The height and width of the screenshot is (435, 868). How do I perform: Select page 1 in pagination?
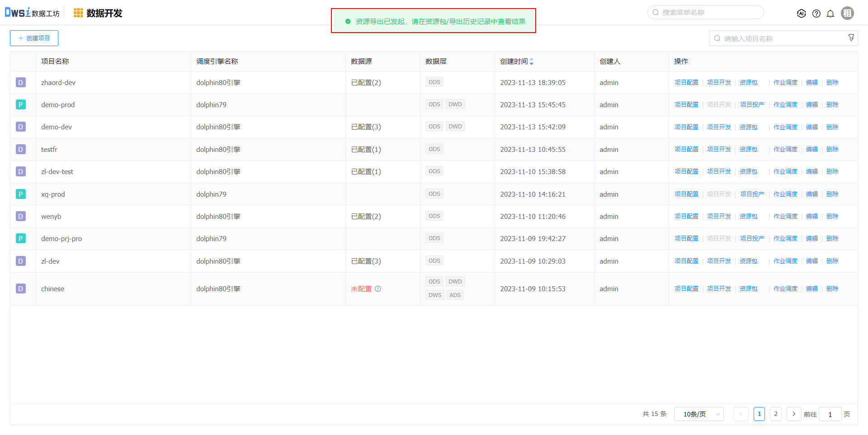[x=759, y=414]
